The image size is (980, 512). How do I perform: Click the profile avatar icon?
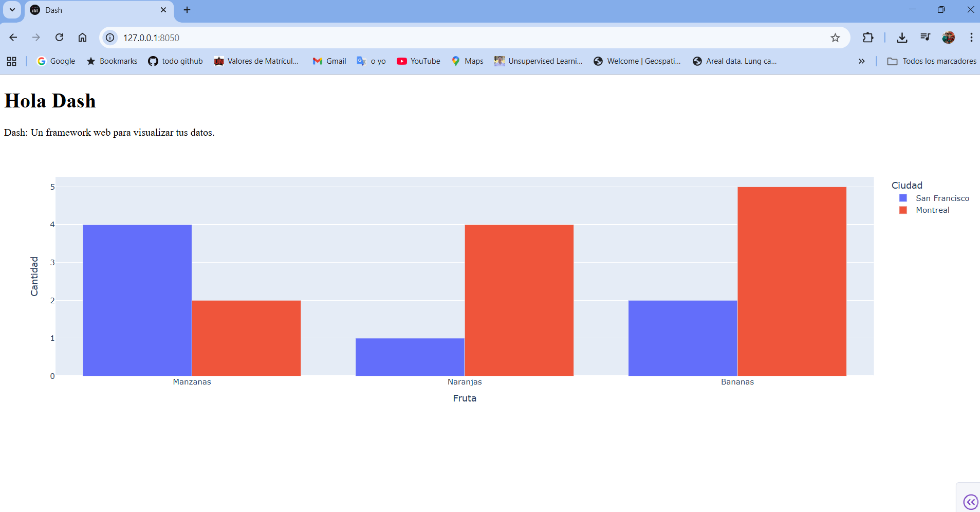[948, 38]
